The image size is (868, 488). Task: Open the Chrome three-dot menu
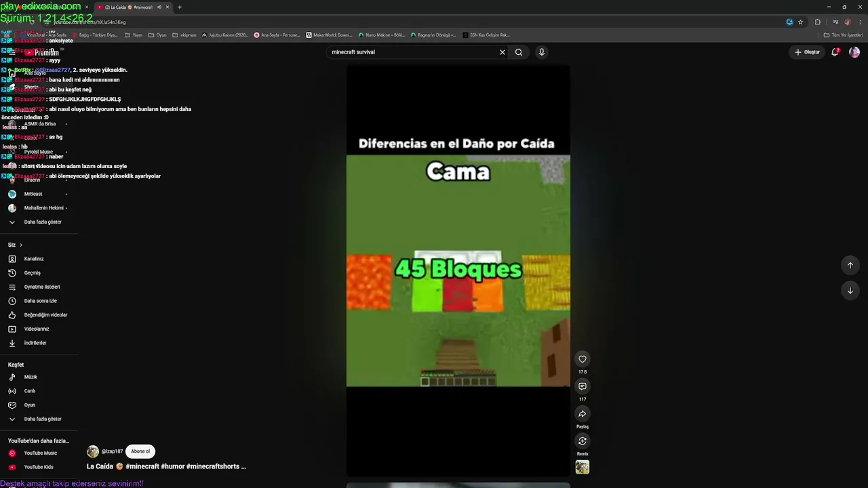point(860,22)
